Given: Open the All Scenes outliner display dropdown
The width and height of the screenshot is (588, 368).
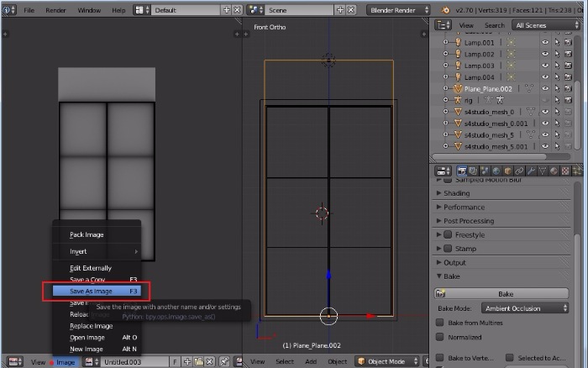Looking at the screenshot, I should (546, 25).
